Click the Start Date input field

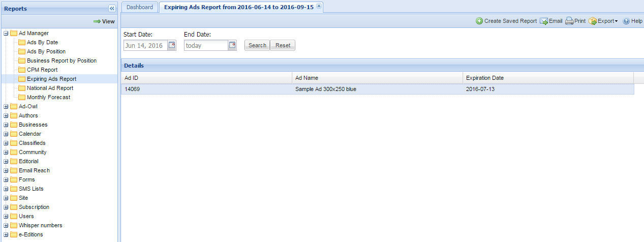tap(145, 45)
